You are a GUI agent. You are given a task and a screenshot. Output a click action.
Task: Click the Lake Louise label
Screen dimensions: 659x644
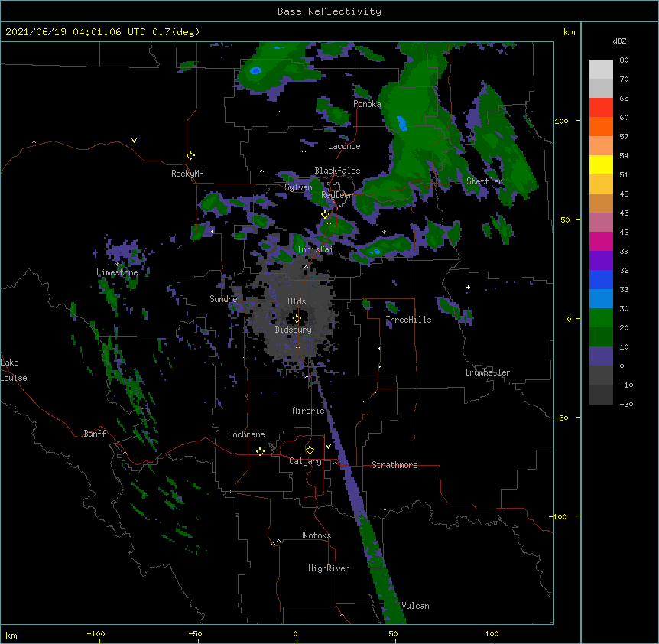pyautogui.click(x=14, y=370)
